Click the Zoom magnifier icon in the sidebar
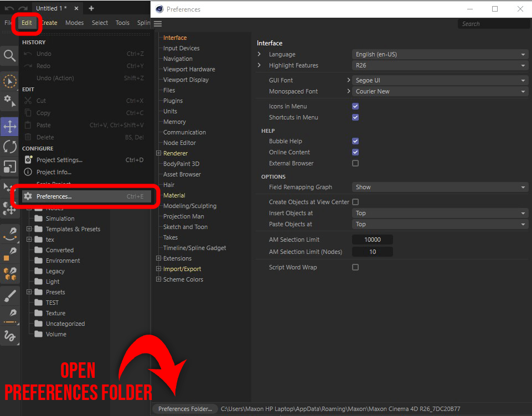 click(9, 56)
